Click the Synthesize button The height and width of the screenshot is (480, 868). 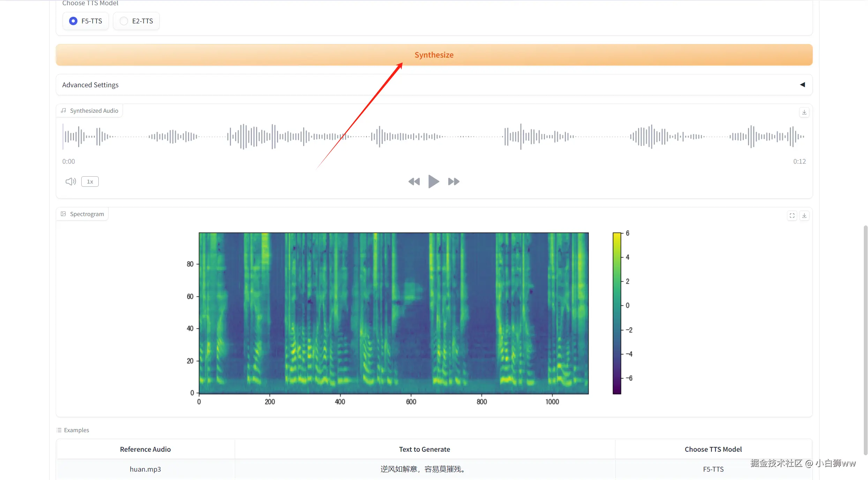pyautogui.click(x=434, y=55)
